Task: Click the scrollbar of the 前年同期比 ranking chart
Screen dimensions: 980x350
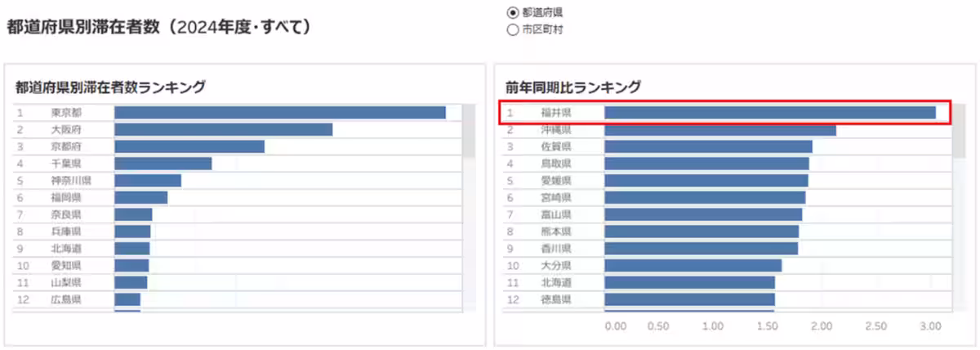Action: pyautogui.click(x=959, y=131)
